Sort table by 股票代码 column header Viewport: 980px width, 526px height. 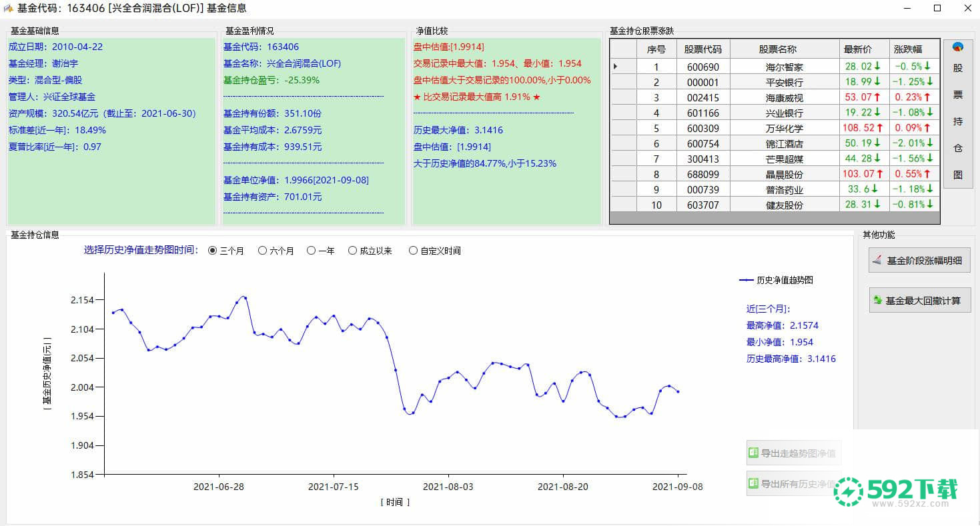pyautogui.click(x=703, y=49)
